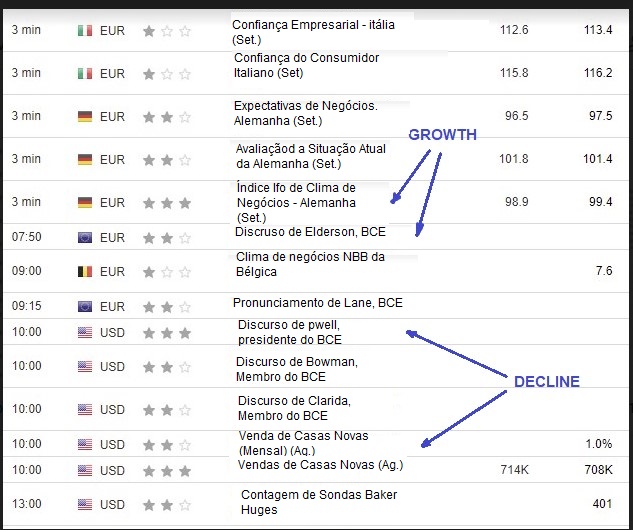
Task: Select the 714K forecast value
Action: click(514, 470)
